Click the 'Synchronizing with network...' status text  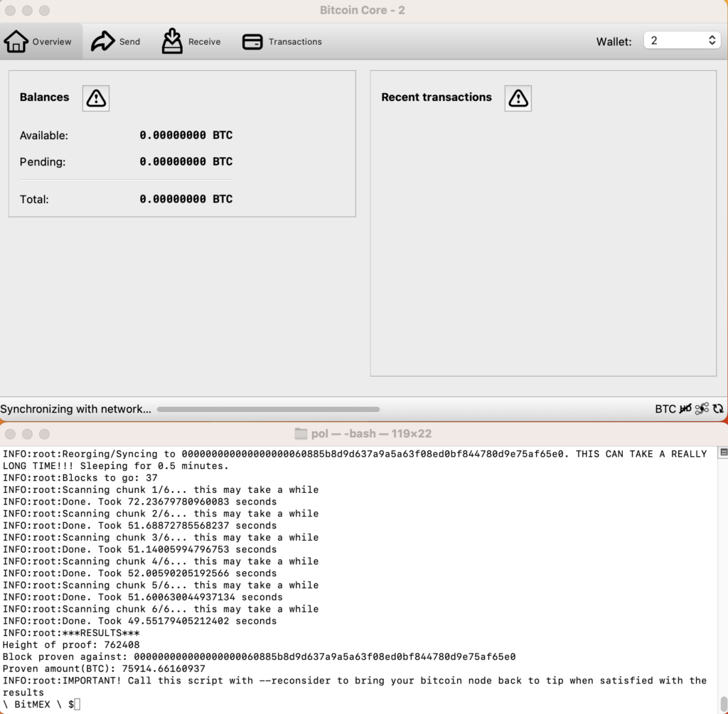[x=75, y=409]
